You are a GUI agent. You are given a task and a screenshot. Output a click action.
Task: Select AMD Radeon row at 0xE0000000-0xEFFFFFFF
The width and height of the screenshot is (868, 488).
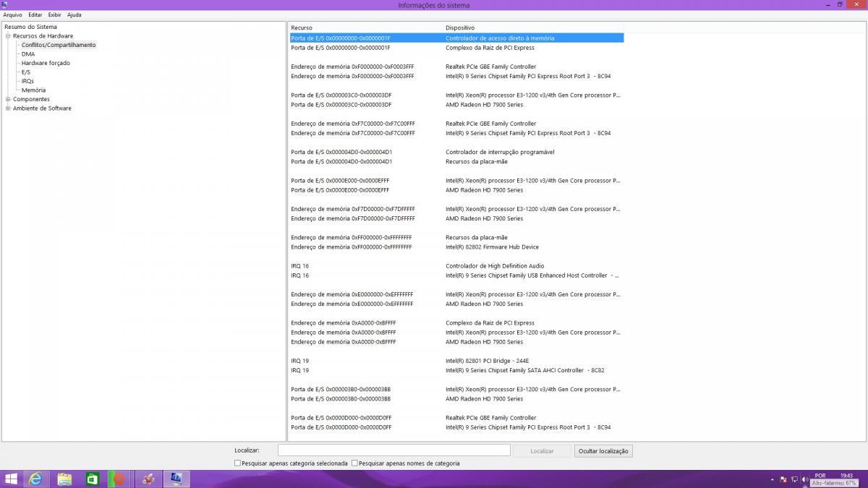click(456, 304)
